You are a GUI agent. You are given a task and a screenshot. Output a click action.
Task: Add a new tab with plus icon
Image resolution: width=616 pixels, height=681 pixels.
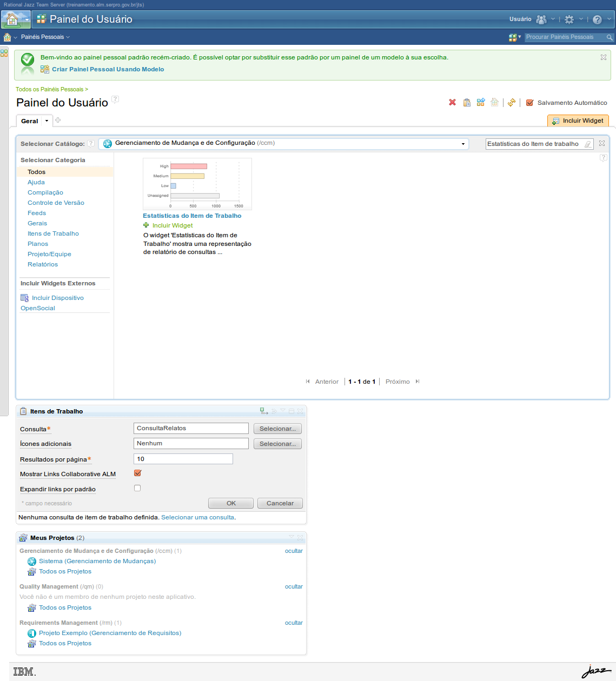pos(58,120)
